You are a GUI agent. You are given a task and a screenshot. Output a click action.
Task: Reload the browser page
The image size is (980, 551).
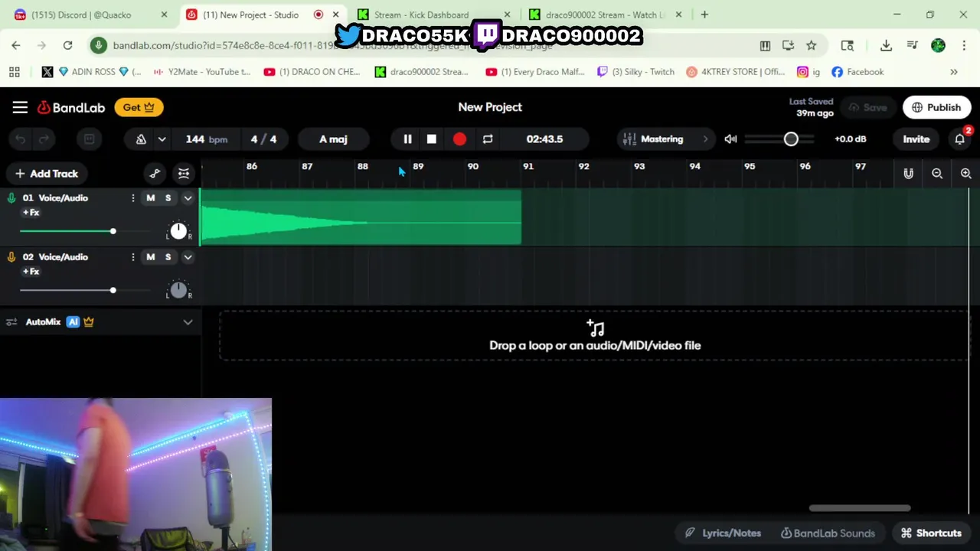point(67,46)
